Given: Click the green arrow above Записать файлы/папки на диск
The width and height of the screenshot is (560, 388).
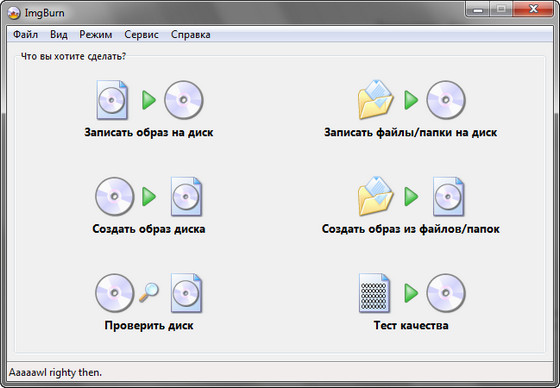Looking at the screenshot, I should (x=411, y=100).
